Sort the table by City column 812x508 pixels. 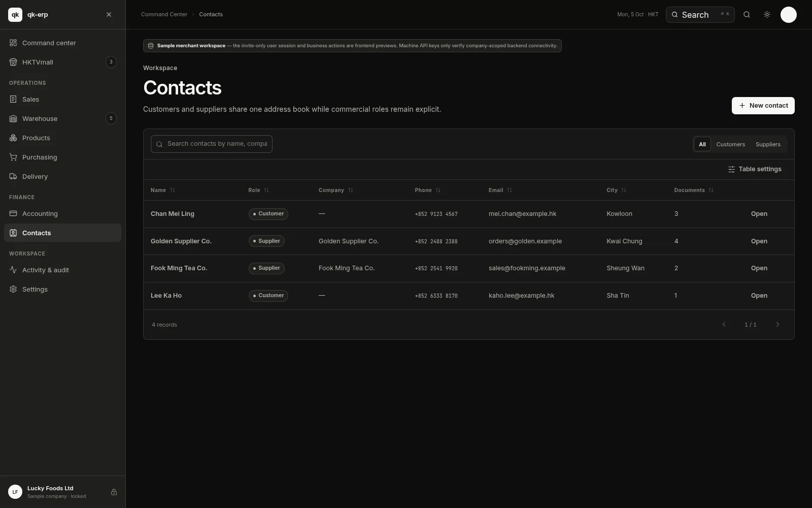point(616,190)
